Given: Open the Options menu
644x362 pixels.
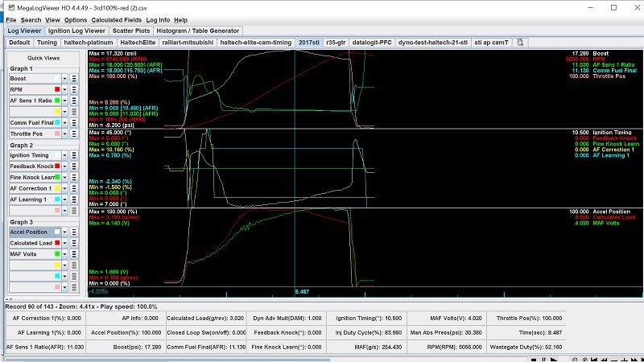Looking at the screenshot, I should pos(76,19).
